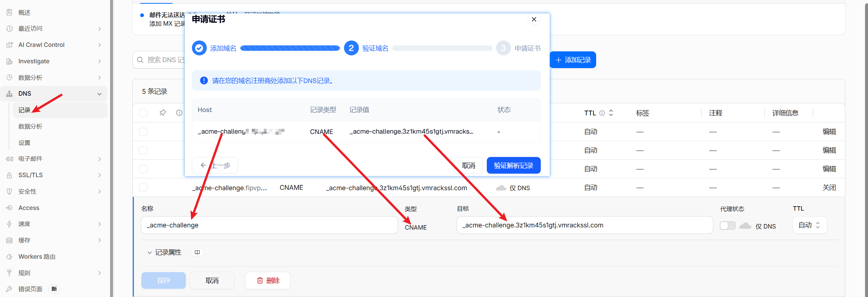Click the 最近访问 clock icon
Image resolution: width=868 pixels, height=297 pixels.
point(10,29)
